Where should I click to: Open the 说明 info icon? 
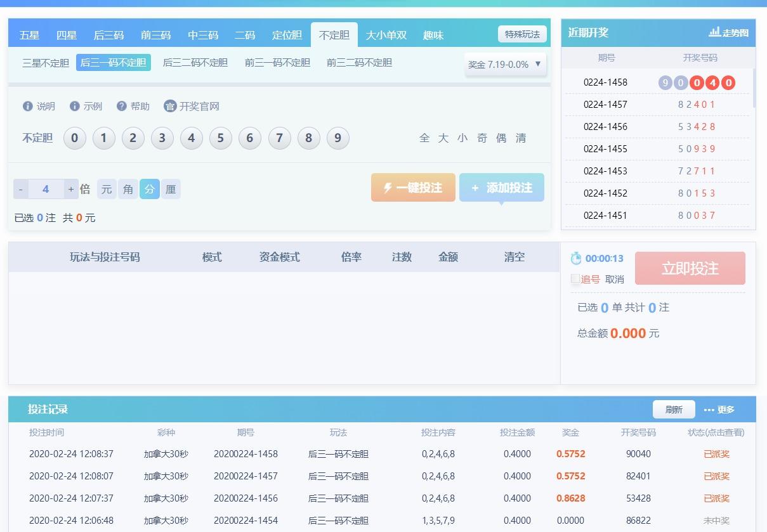tap(27, 106)
